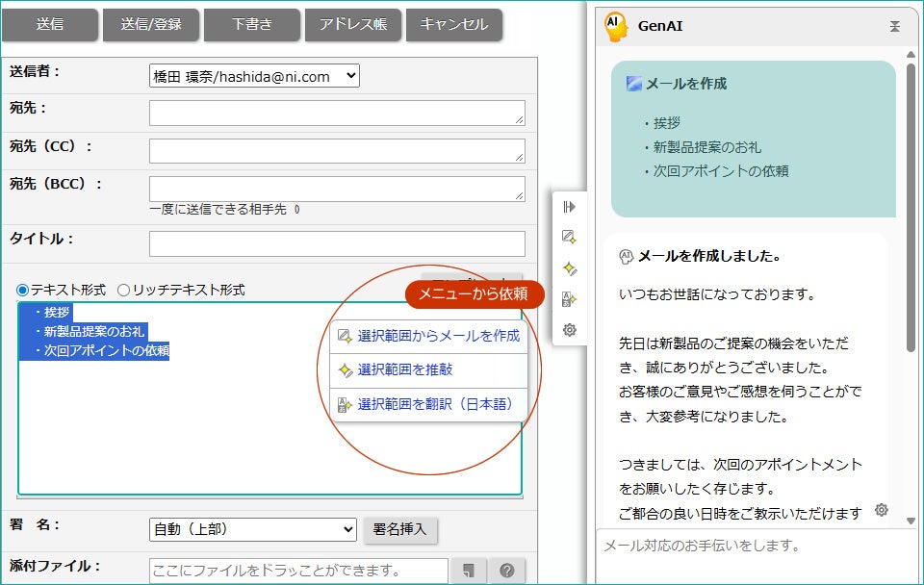Select テキスト形式 radio button
This screenshot has height=585, width=924.
click(22, 290)
